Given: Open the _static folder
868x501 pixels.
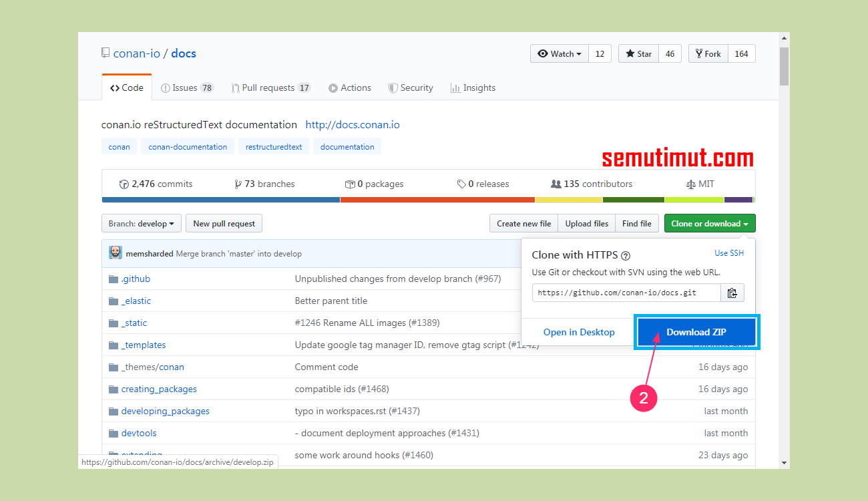Looking at the screenshot, I should (134, 323).
